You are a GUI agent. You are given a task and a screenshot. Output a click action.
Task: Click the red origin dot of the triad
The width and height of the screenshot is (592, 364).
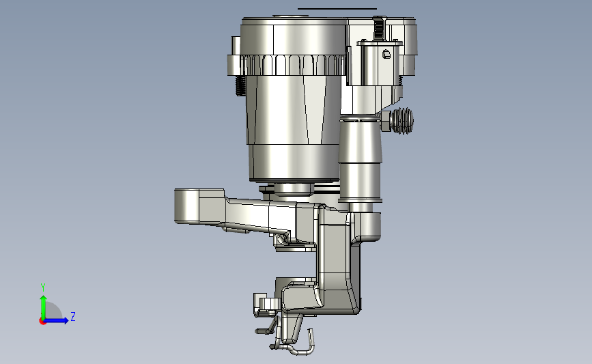pos(42,322)
